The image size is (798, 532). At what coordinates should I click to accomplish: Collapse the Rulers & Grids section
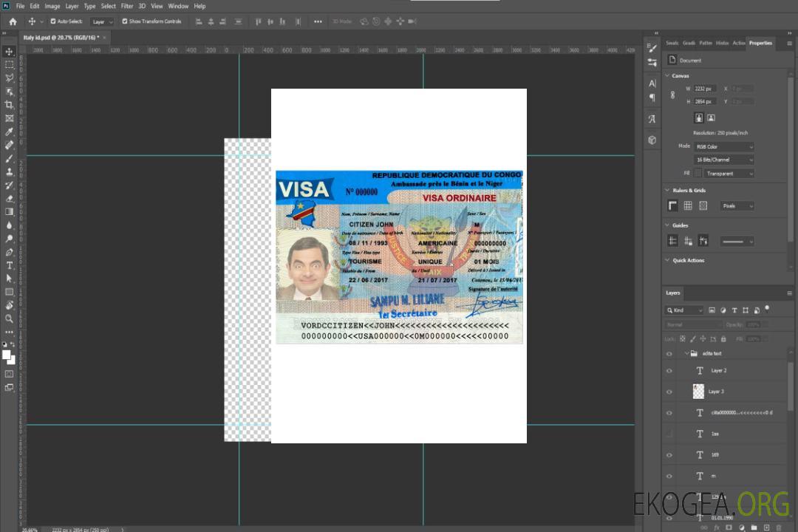667,190
